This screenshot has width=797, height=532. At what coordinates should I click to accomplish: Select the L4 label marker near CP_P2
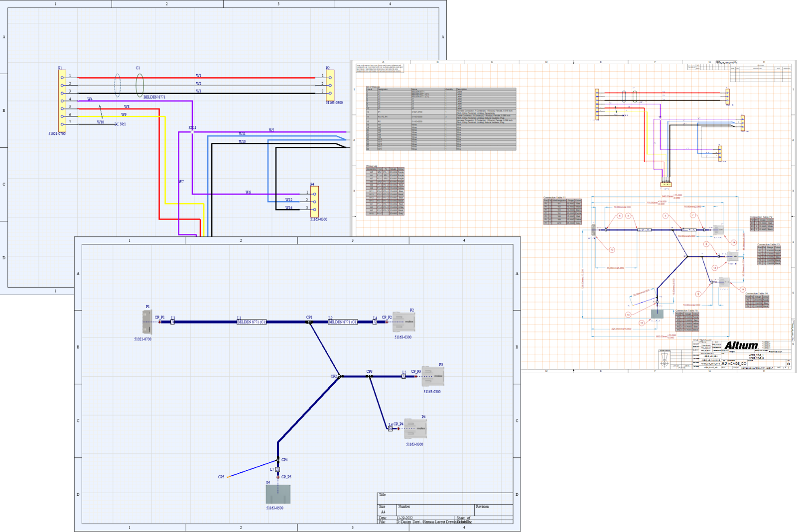pyautogui.click(x=375, y=322)
